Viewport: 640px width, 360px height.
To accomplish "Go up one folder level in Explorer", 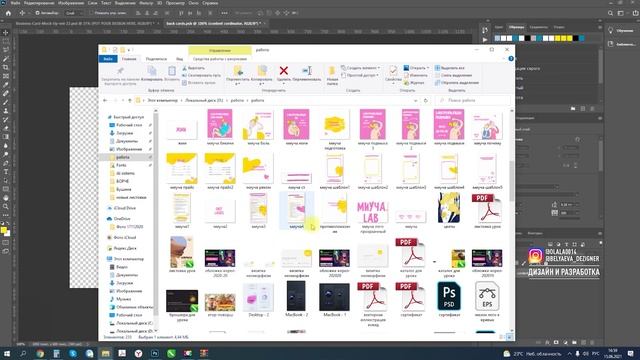I will click(x=130, y=100).
